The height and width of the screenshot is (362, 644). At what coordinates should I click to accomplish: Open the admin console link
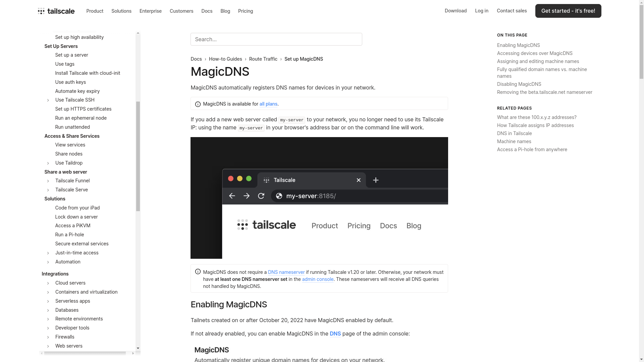pos(318,279)
